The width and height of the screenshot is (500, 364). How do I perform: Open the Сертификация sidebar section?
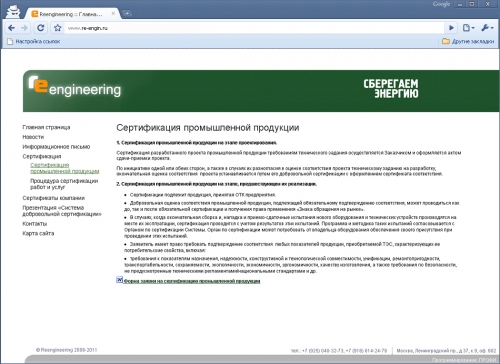(42, 156)
